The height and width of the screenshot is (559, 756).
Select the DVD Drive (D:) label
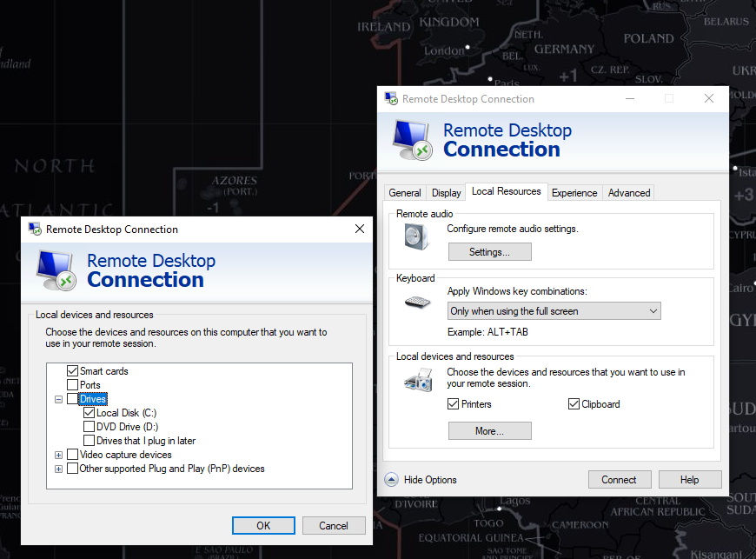pos(127,427)
